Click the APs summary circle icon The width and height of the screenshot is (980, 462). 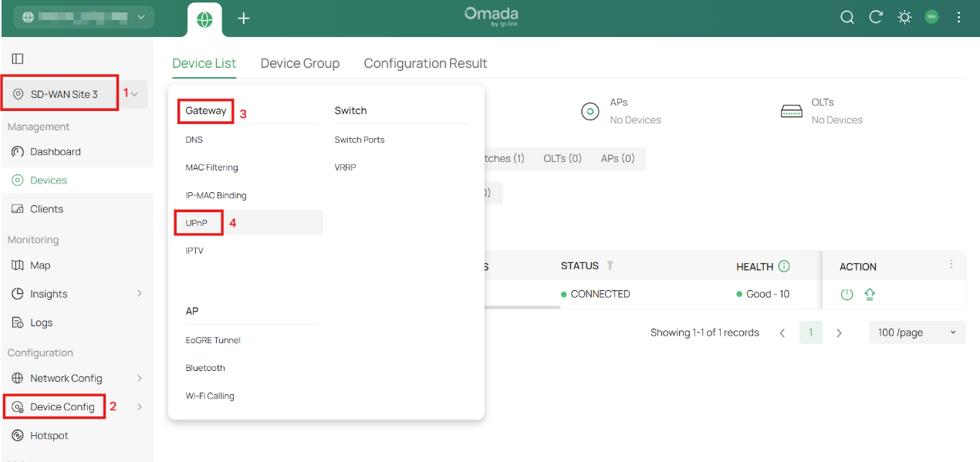tap(590, 111)
